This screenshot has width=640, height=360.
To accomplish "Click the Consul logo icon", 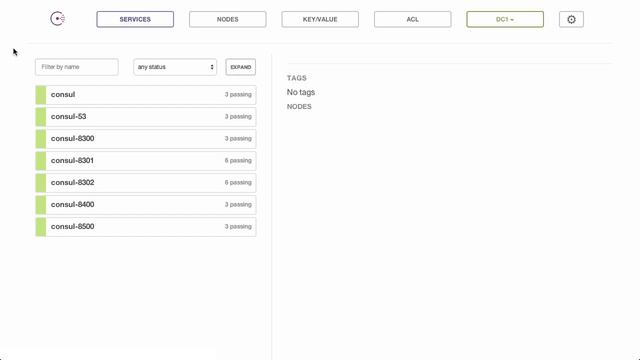I will tap(58, 19).
